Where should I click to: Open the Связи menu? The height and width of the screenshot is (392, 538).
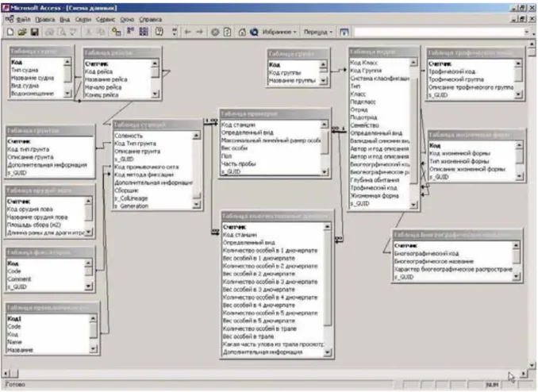pyautogui.click(x=83, y=19)
